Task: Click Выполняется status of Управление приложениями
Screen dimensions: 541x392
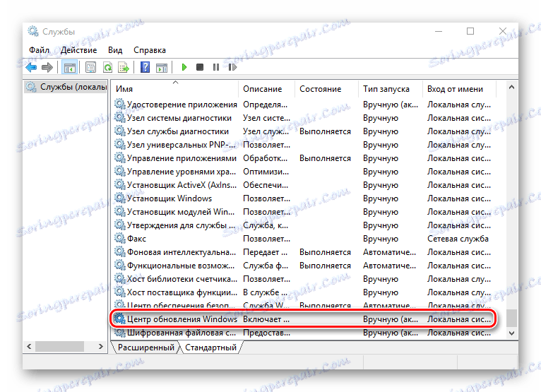Action: click(x=325, y=158)
